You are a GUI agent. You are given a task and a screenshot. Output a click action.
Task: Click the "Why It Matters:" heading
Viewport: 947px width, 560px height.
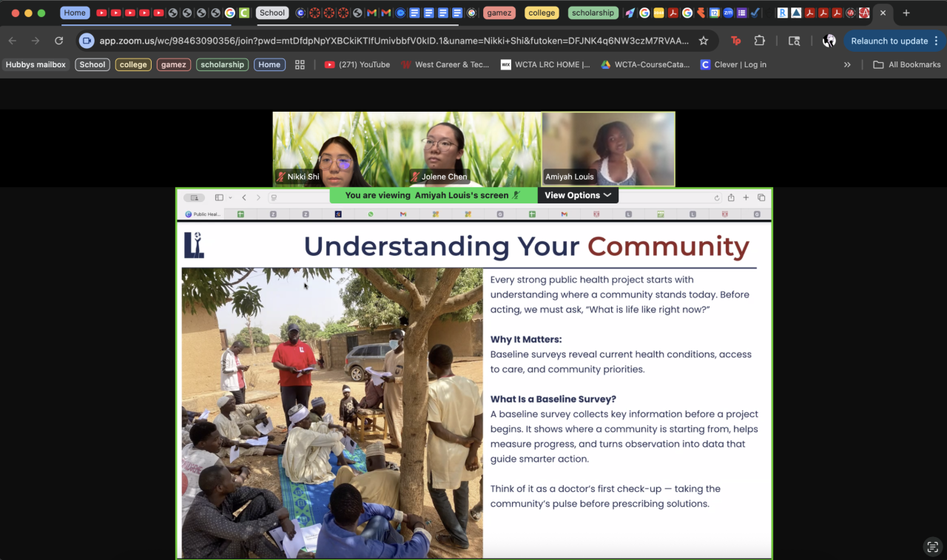click(526, 340)
